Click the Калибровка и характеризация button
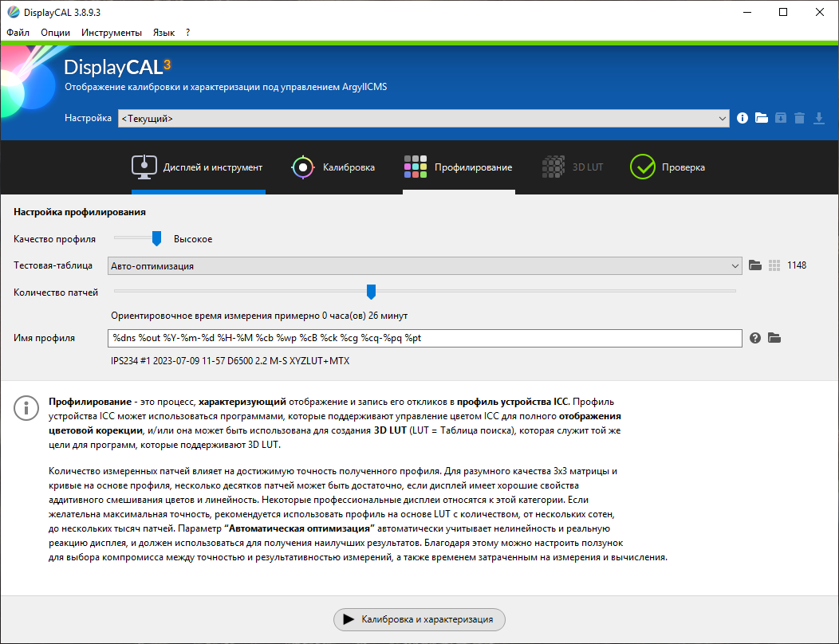Screen dimensions: 839x644 pos(419,619)
